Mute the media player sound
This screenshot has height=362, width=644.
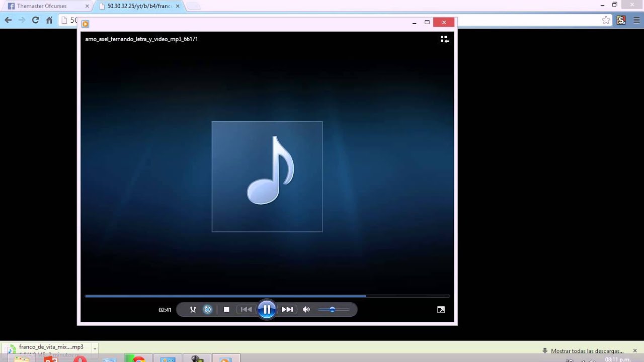tap(306, 310)
